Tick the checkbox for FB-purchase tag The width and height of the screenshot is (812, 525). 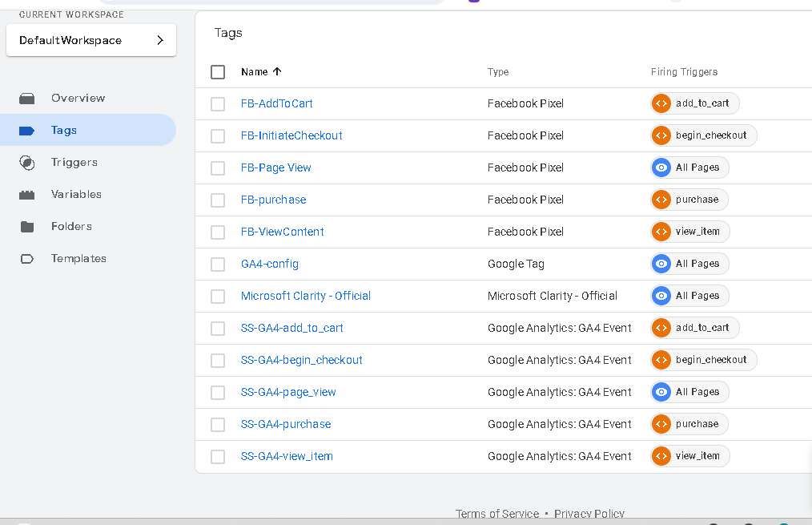click(218, 200)
